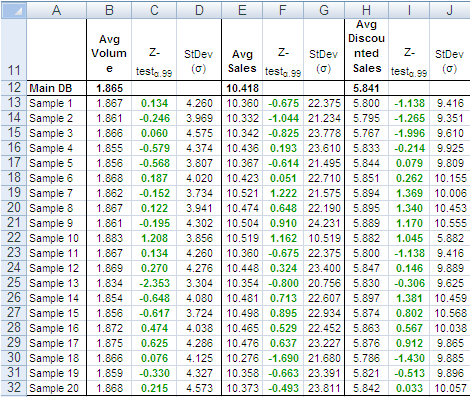Click Z-test value -2.353
The width and height of the screenshot is (471, 398).
coord(154,283)
